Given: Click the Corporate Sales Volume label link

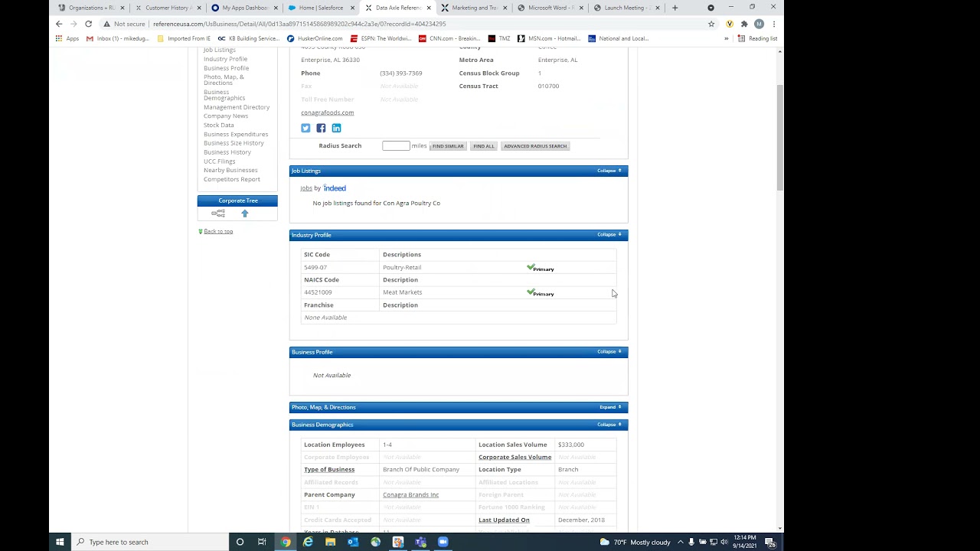Looking at the screenshot, I should point(514,457).
